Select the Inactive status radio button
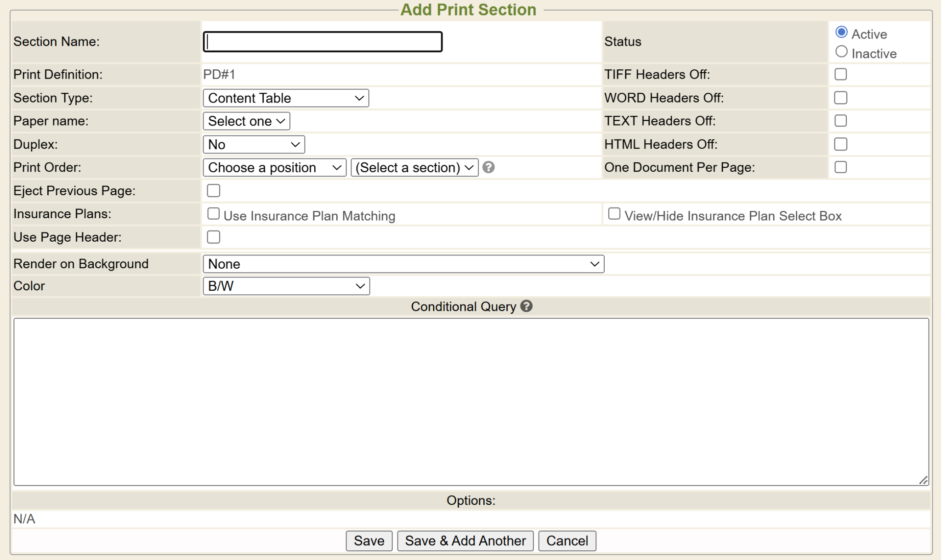941x560 pixels. click(x=841, y=52)
